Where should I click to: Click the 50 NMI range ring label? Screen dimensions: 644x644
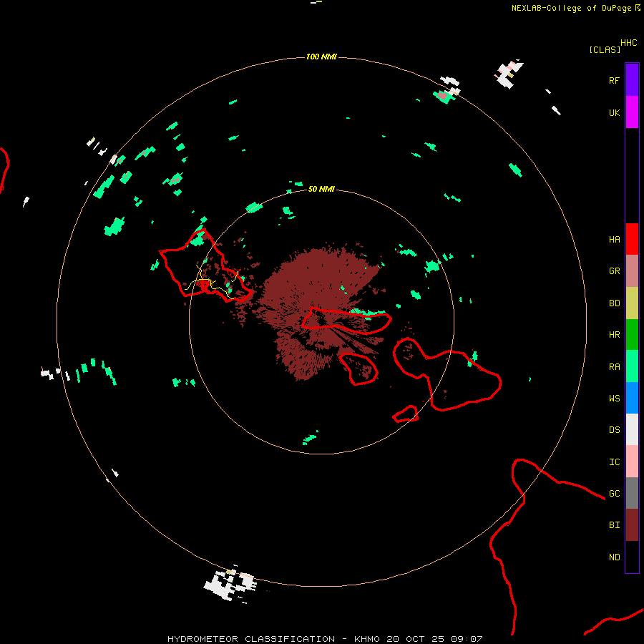321,189
